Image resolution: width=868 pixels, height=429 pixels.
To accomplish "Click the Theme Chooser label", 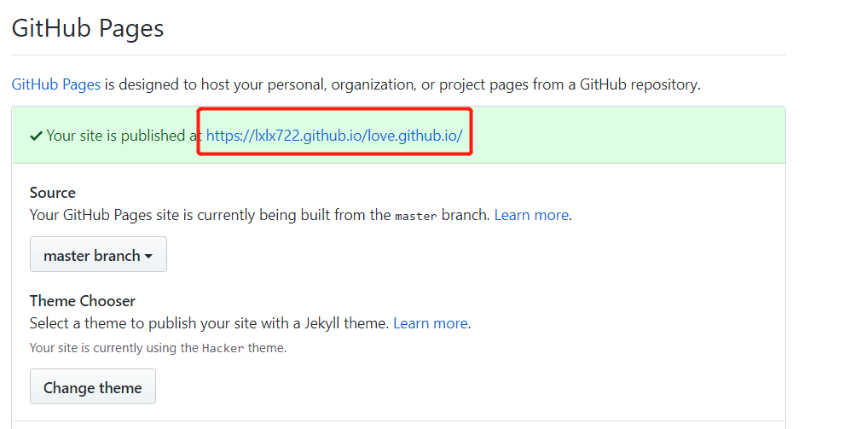I will (83, 301).
